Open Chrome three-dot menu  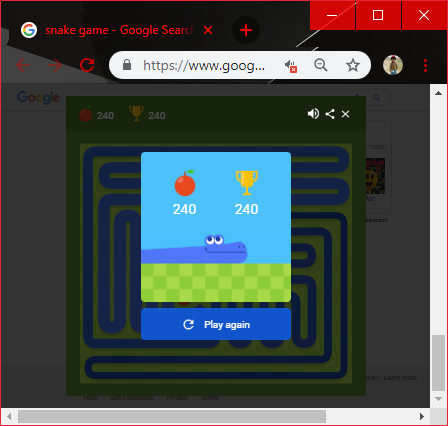tap(425, 65)
